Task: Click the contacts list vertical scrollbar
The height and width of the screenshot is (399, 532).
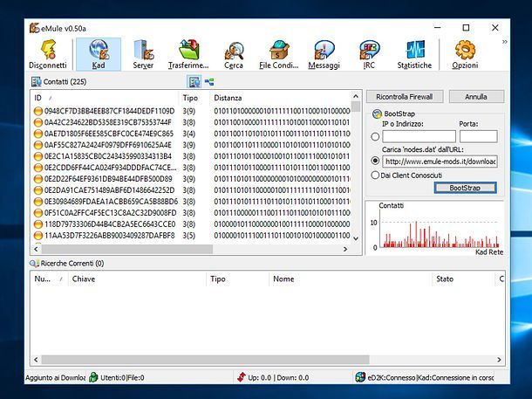Action: coord(356,175)
